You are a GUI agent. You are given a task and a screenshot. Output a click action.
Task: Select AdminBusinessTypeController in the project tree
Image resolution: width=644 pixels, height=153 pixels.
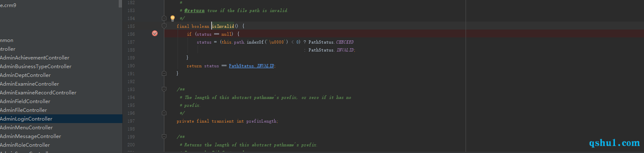[36, 67]
